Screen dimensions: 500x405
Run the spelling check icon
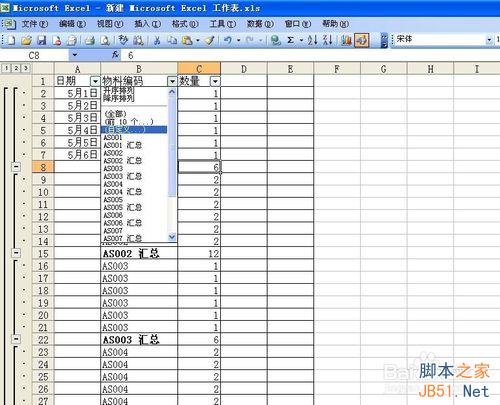[123, 40]
